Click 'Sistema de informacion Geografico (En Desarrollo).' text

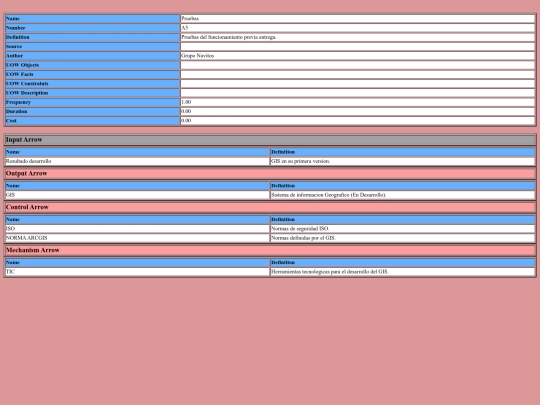[x=329, y=195]
